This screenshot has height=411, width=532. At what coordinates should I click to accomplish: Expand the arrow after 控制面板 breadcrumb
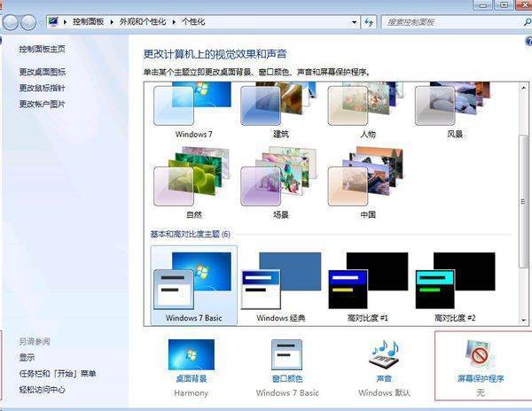[x=112, y=22]
